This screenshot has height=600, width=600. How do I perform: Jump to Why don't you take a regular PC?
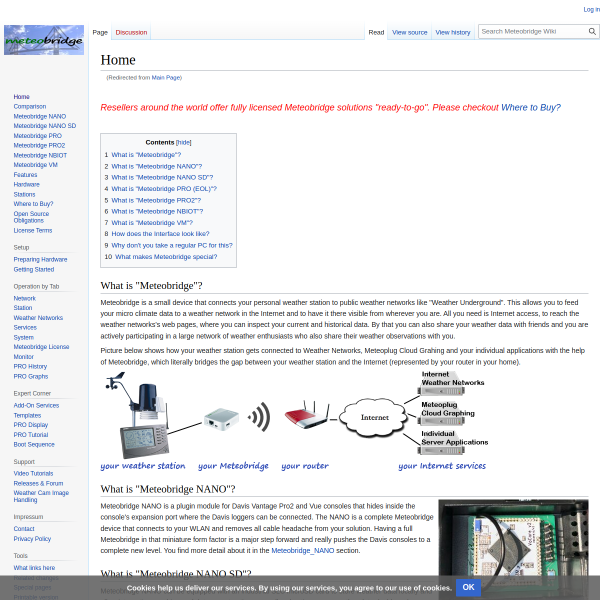(x=172, y=246)
